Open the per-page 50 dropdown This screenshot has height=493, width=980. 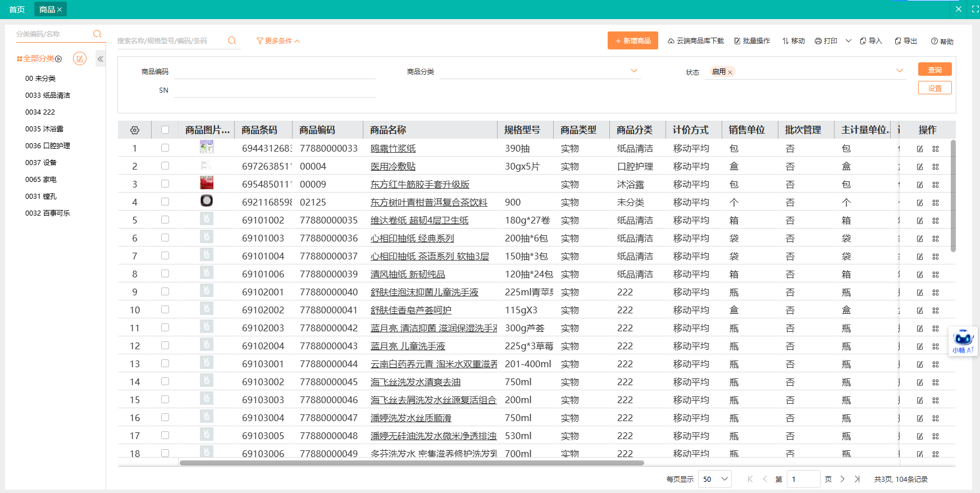point(715,479)
